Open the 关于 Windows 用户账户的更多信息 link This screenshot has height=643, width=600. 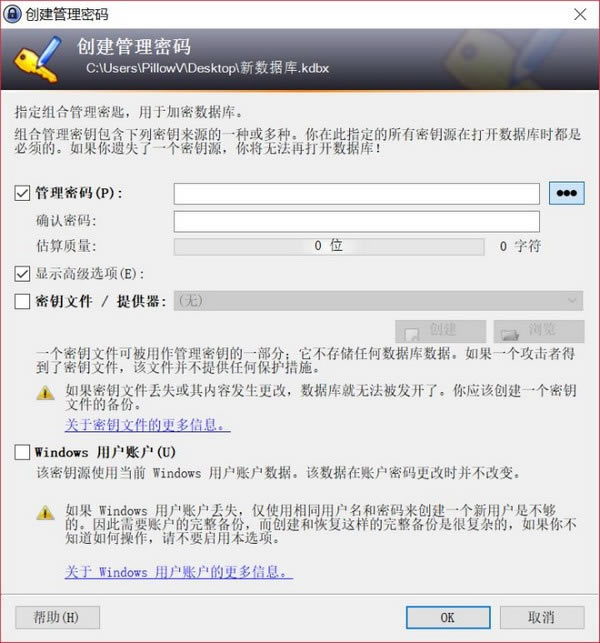(179, 572)
